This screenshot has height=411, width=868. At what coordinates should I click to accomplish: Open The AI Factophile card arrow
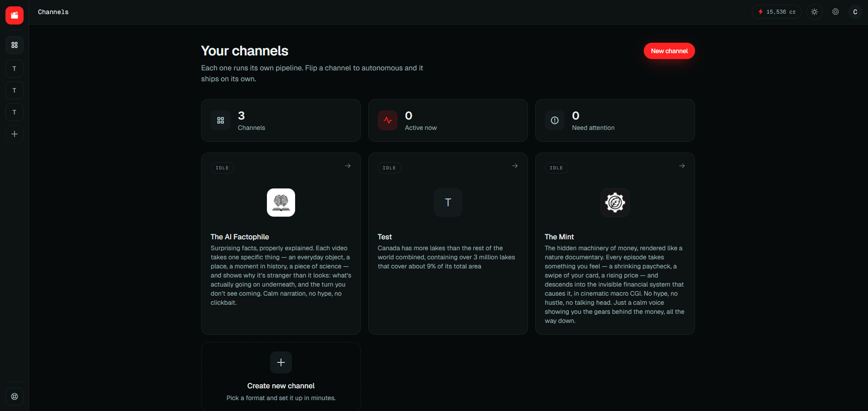tap(348, 166)
